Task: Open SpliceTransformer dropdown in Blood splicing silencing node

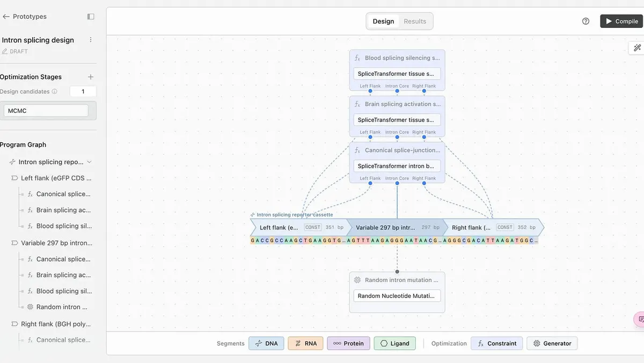Action: coord(397,74)
